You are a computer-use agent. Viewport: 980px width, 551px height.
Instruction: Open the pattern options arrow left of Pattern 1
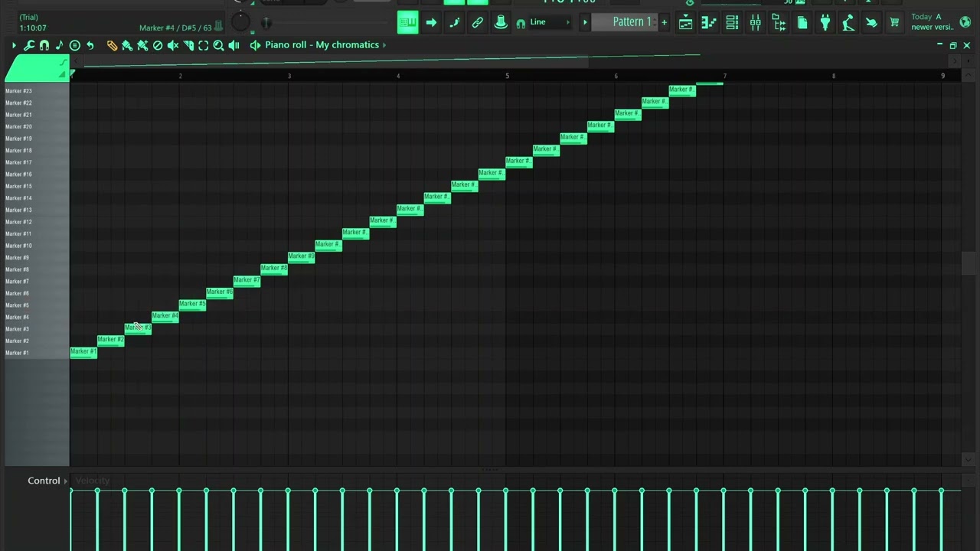(x=585, y=22)
